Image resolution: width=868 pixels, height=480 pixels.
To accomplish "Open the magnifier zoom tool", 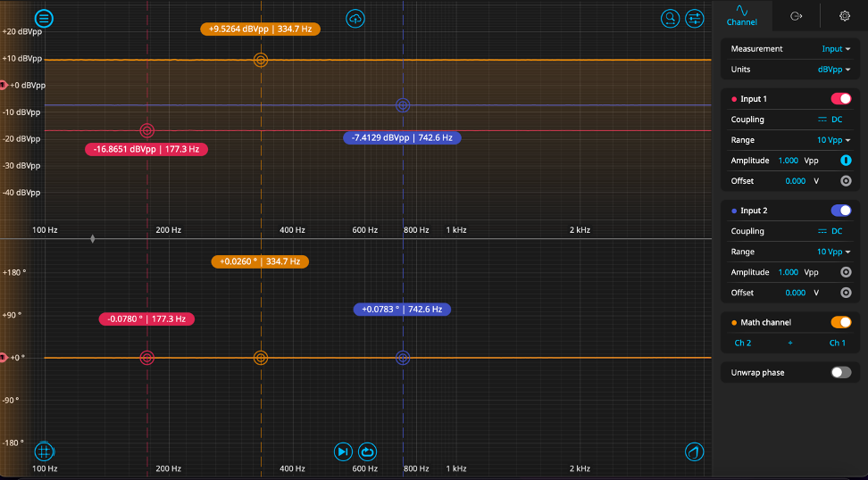I will 670,18.
